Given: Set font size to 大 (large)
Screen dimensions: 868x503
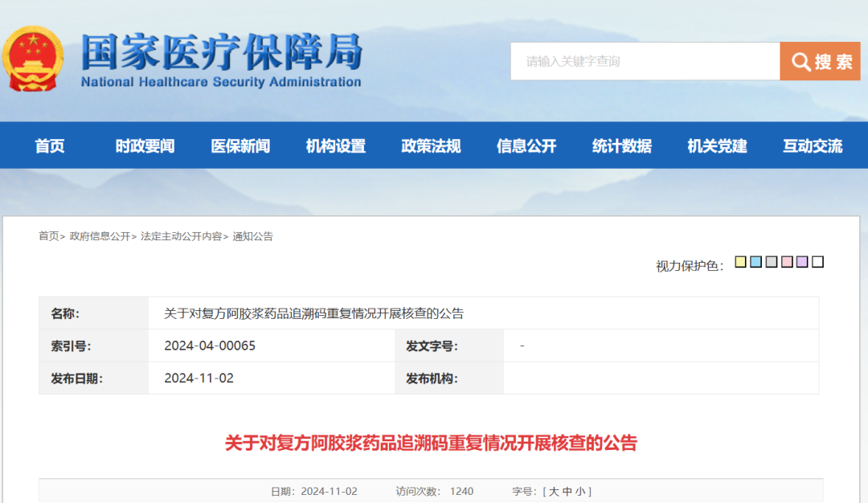Looking at the screenshot, I should (x=554, y=492).
